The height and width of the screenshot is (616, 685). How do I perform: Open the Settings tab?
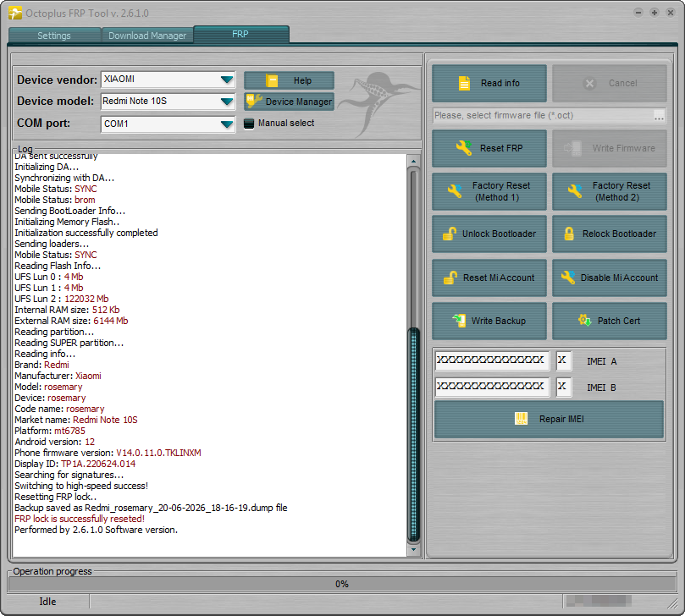(x=54, y=36)
